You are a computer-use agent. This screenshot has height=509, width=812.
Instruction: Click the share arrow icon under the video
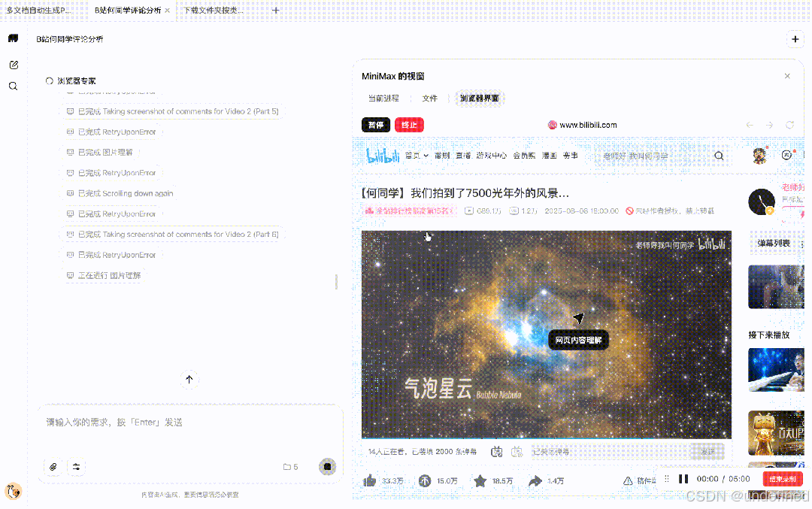[535, 479]
